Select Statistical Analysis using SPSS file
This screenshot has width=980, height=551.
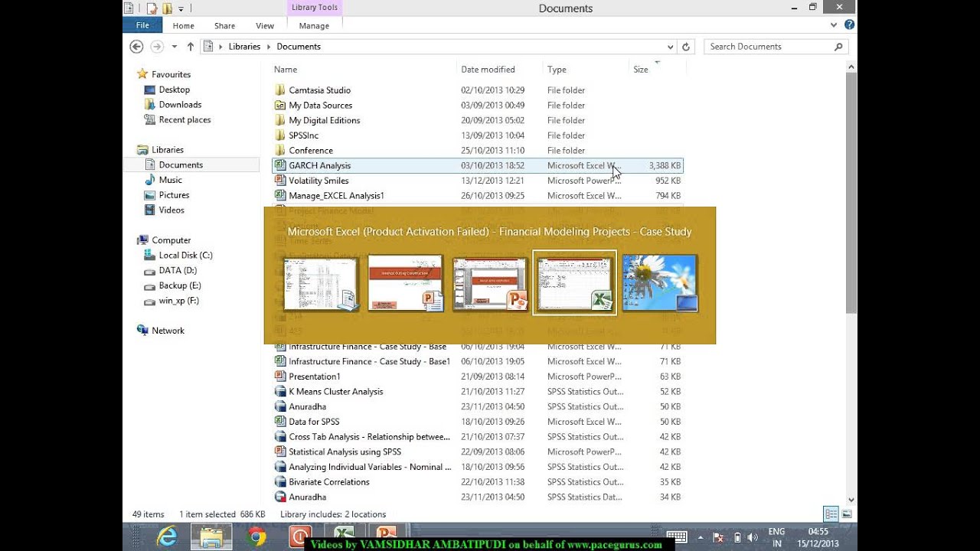345,452
